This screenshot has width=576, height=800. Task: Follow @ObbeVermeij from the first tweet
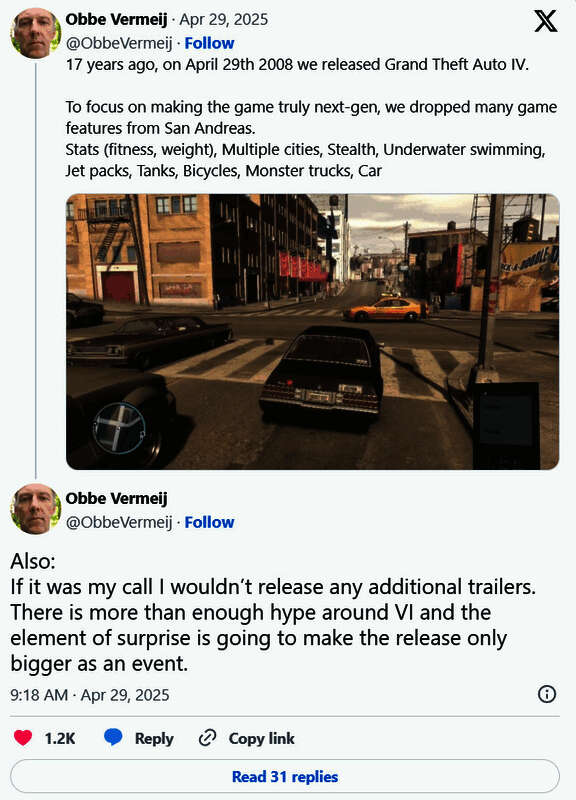[209, 43]
